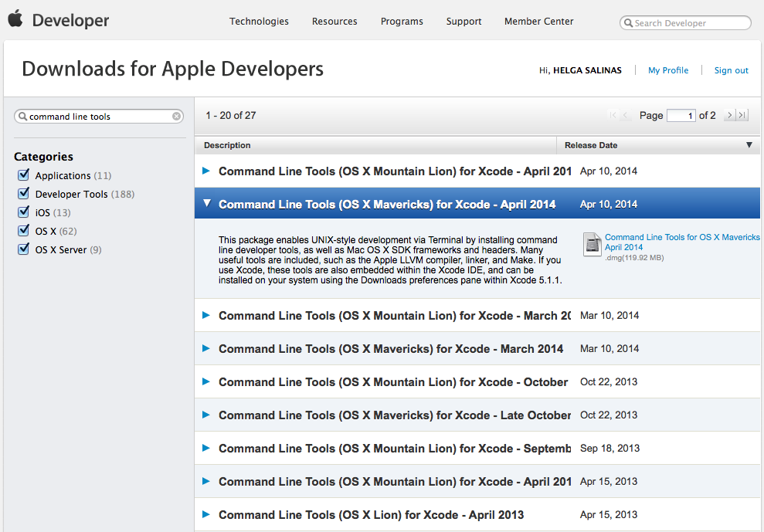Click the dmg file icon for Mavericks download

(x=592, y=244)
